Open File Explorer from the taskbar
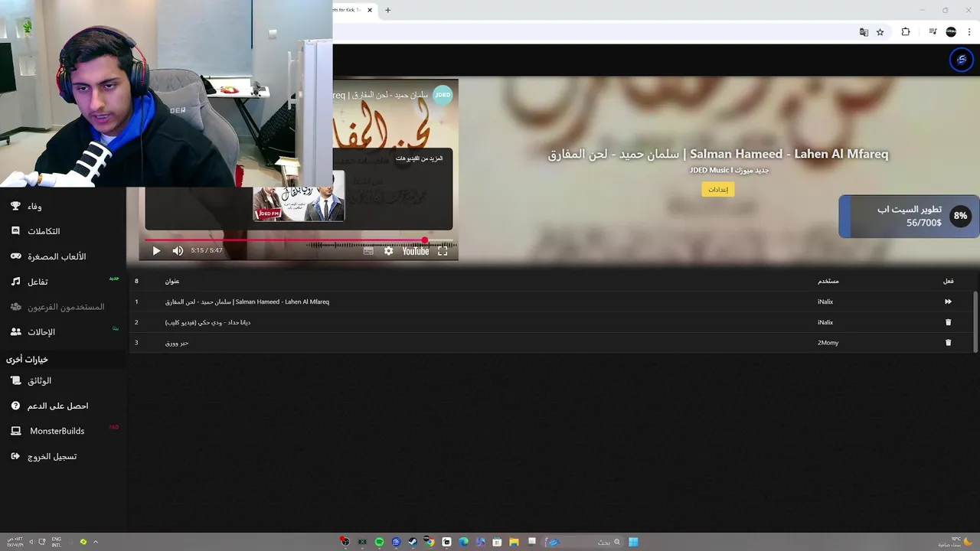 click(514, 542)
